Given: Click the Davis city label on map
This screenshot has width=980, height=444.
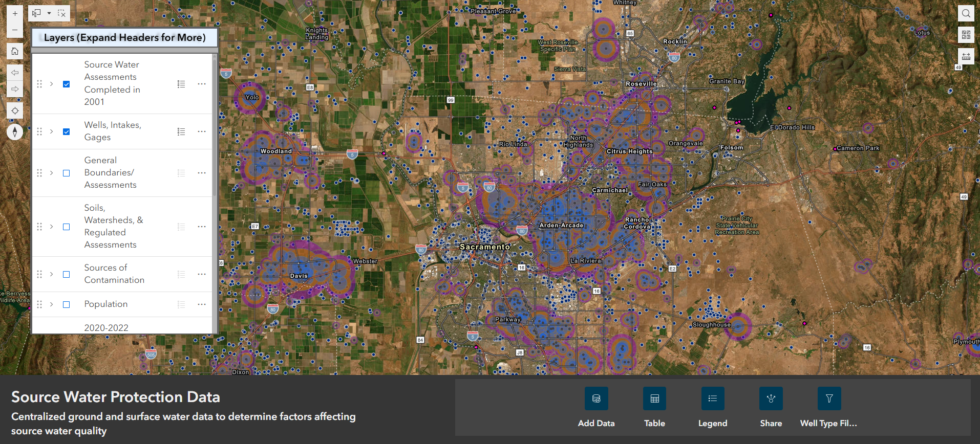Looking at the screenshot, I should (299, 276).
